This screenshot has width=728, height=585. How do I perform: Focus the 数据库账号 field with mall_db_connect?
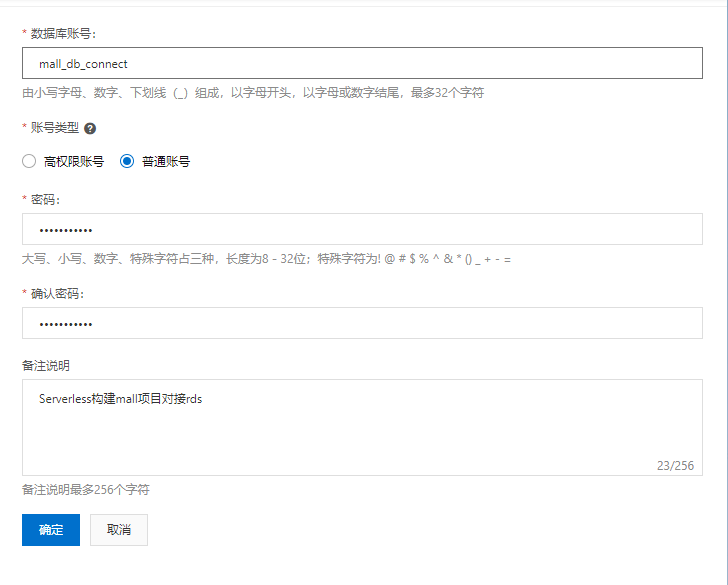coord(362,63)
